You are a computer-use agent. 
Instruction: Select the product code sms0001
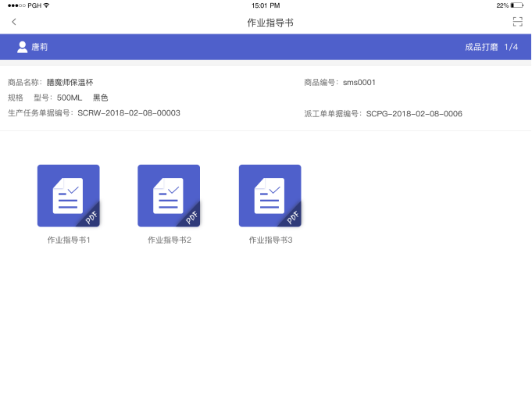coord(359,82)
